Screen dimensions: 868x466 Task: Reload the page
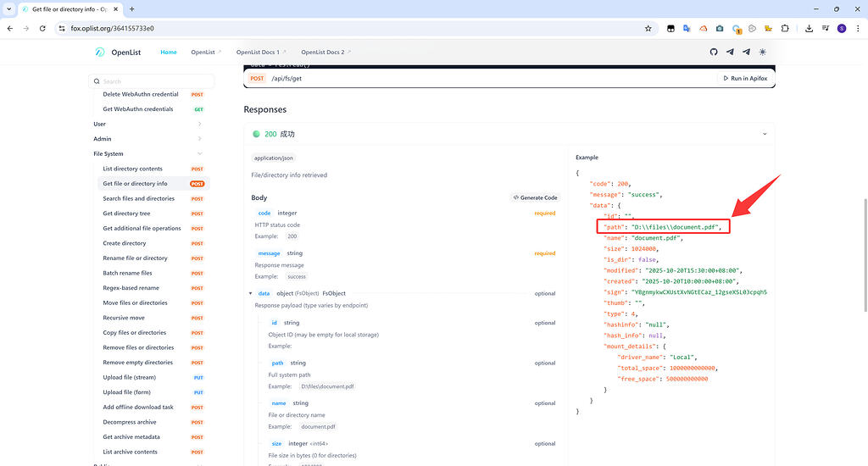42,28
